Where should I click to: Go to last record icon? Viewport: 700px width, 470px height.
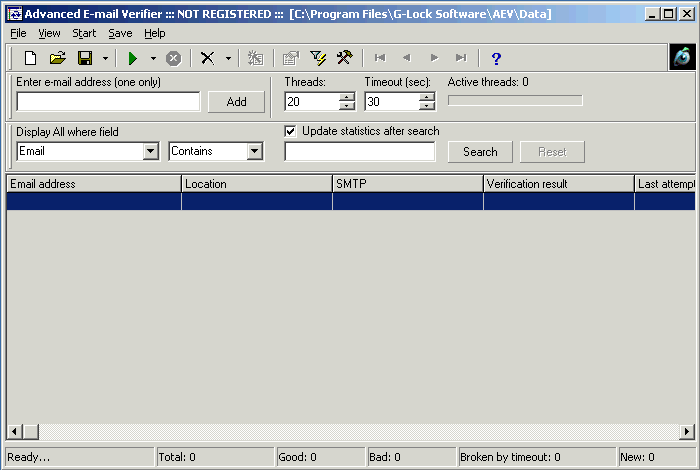click(x=461, y=58)
